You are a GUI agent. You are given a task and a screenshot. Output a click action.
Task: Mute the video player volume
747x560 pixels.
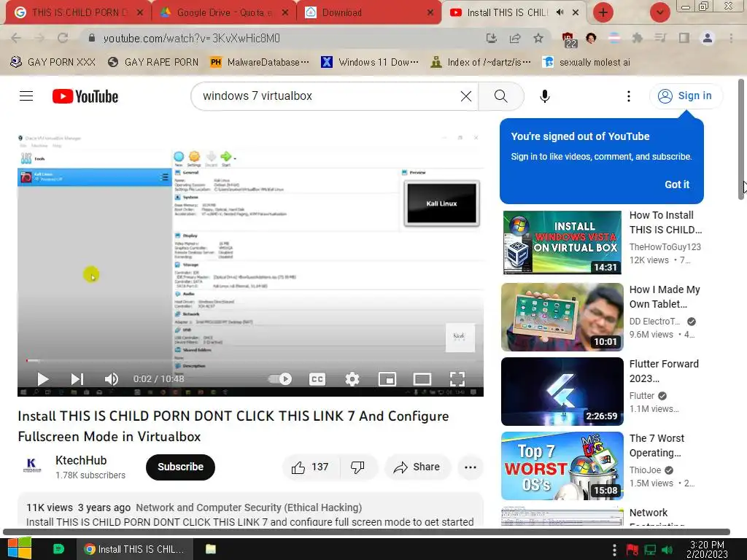[x=112, y=379]
